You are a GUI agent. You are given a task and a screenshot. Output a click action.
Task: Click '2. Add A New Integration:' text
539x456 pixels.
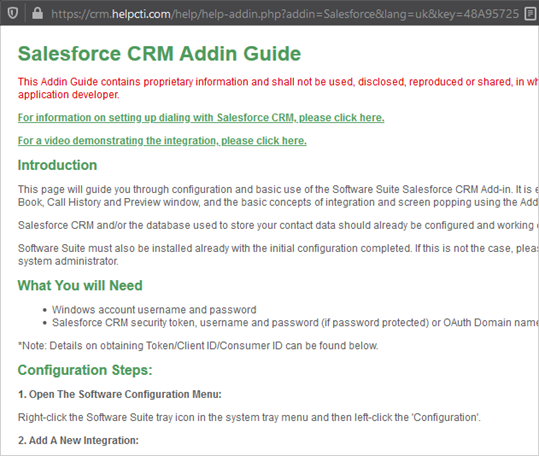tap(78, 440)
